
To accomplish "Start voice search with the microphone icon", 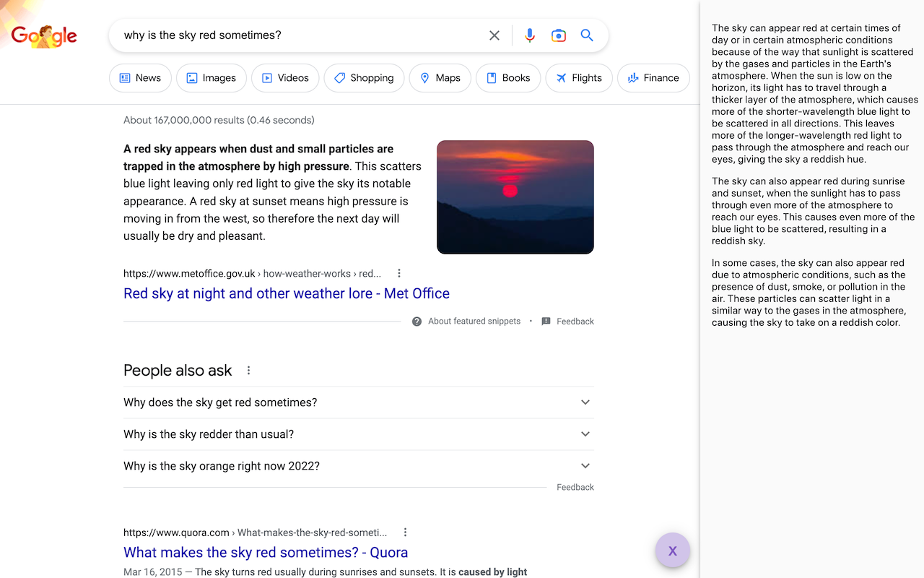I will [x=530, y=35].
